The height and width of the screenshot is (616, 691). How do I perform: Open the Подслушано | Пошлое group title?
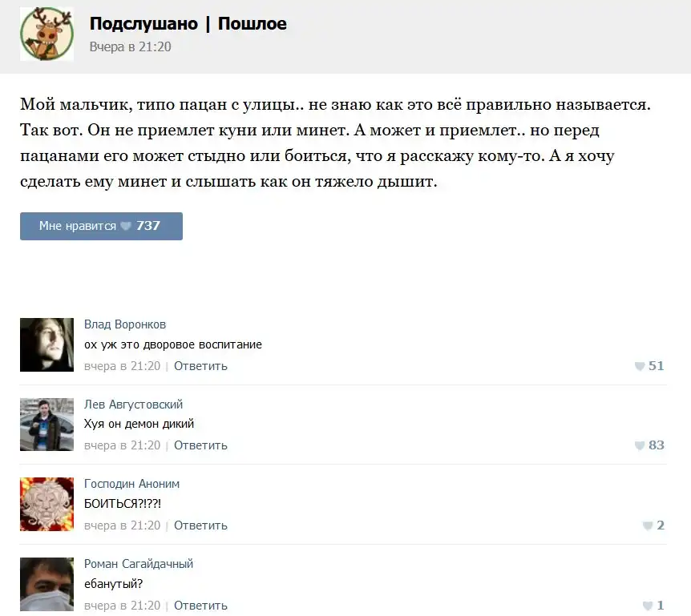coord(188,24)
